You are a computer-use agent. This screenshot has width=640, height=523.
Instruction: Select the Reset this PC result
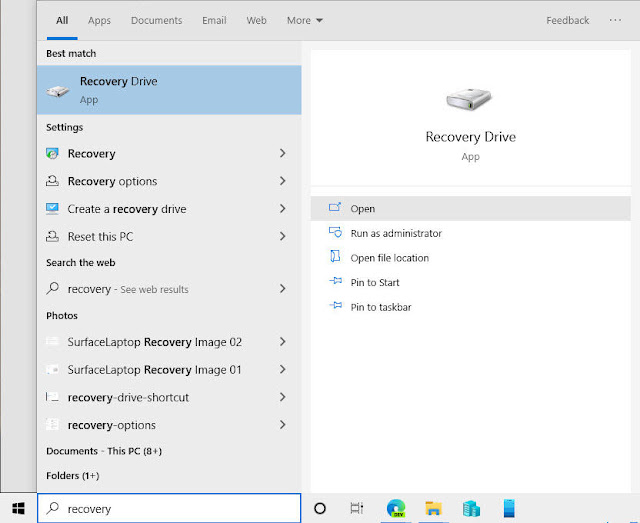pyautogui.click(x=169, y=236)
